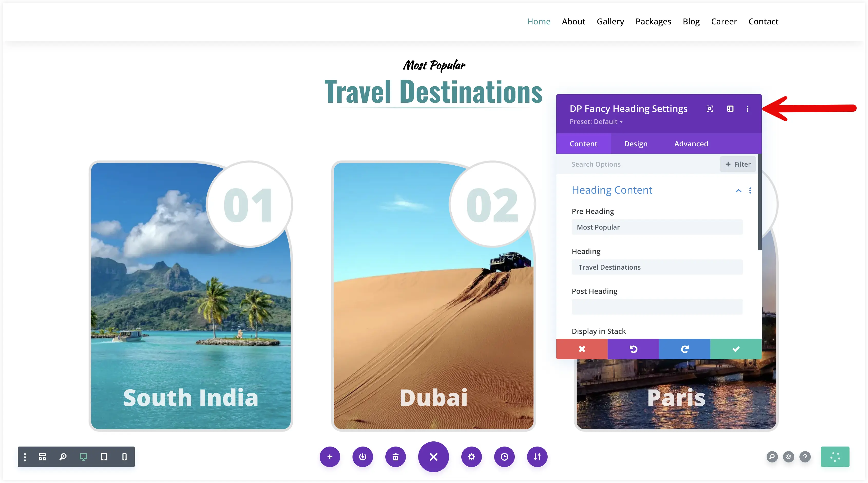Click the DP Fancy Heading Settings menu icon
The image size is (868, 483).
748,108
